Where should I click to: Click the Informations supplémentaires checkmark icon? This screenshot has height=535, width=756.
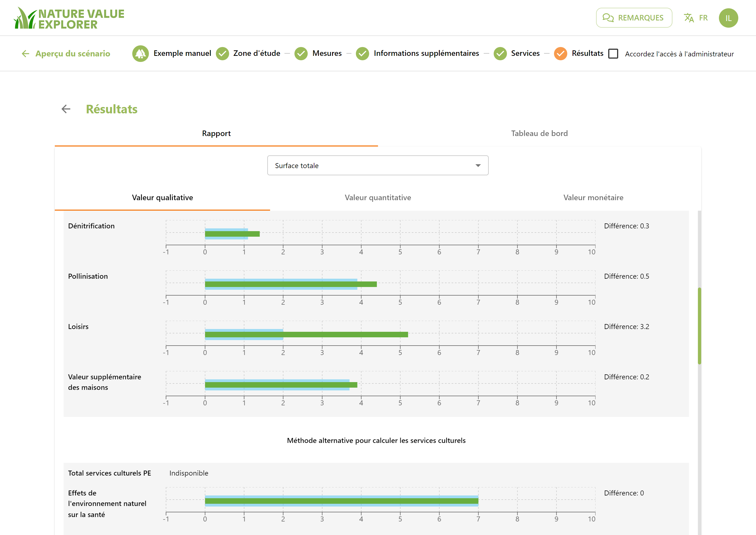point(363,53)
